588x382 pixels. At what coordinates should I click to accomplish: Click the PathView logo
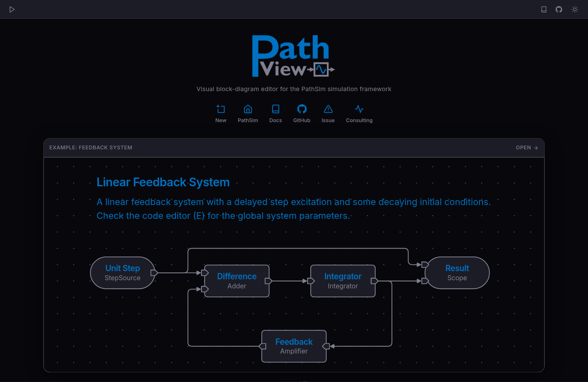pos(294,56)
